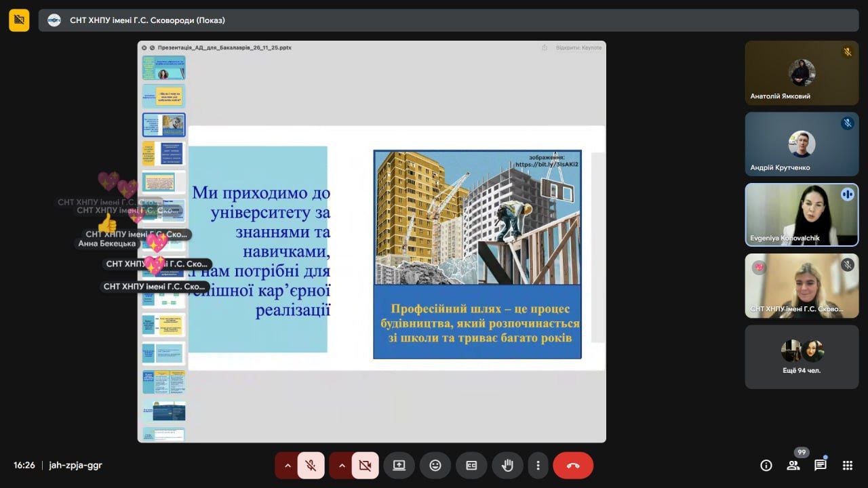The height and width of the screenshot is (488, 868).
Task: Expand audio settings arrow beside microphone
Action: (x=288, y=466)
